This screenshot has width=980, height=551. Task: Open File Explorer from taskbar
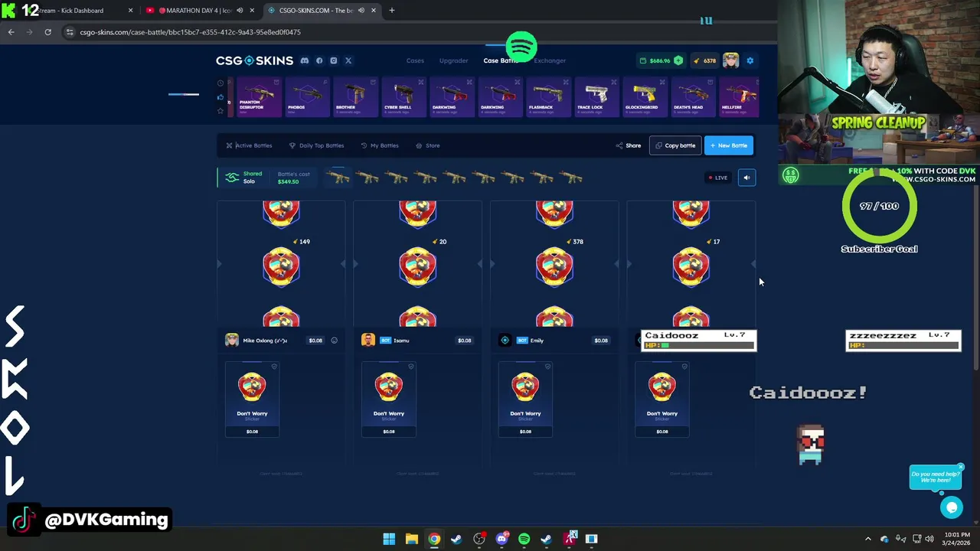(x=411, y=539)
